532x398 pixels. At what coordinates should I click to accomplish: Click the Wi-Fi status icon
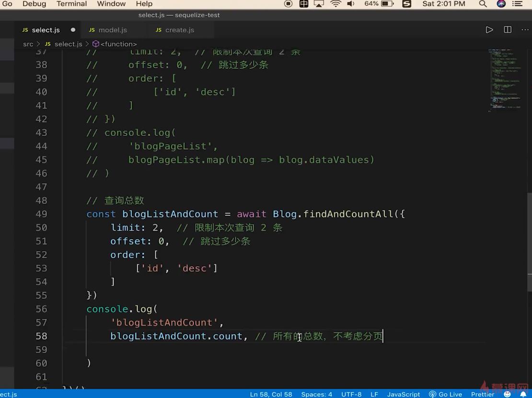click(x=335, y=4)
